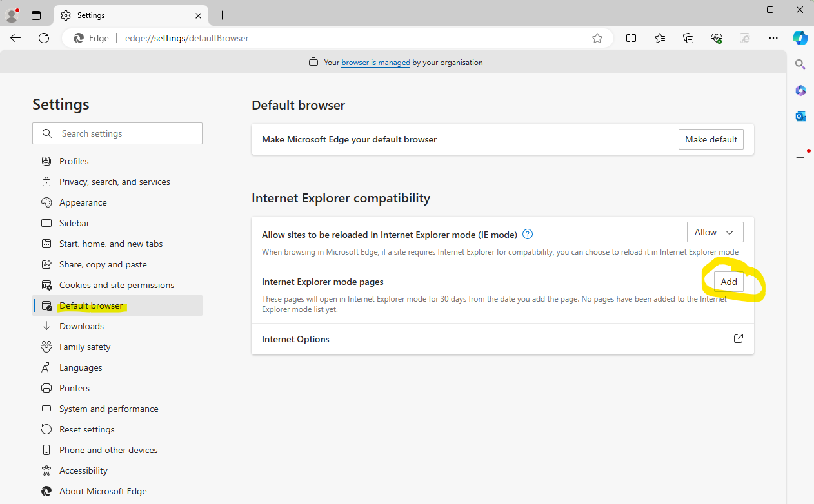Click Add for Internet Explorer mode pages
Image resolution: width=814 pixels, height=504 pixels.
(x=729, y=282)
